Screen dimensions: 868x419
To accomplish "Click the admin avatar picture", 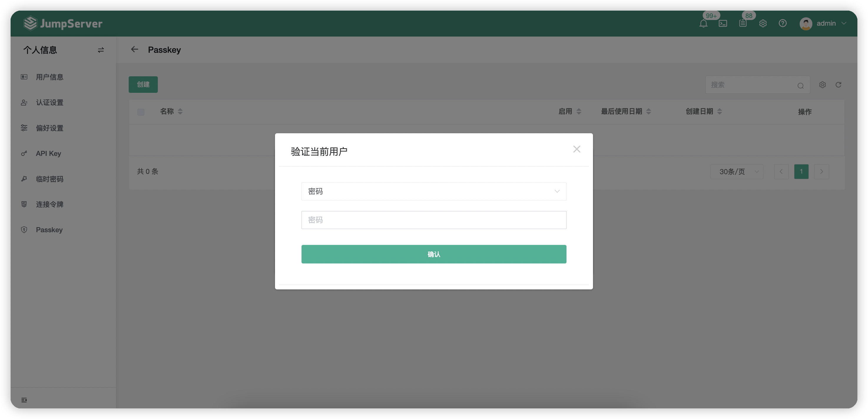I will point(806,24).
